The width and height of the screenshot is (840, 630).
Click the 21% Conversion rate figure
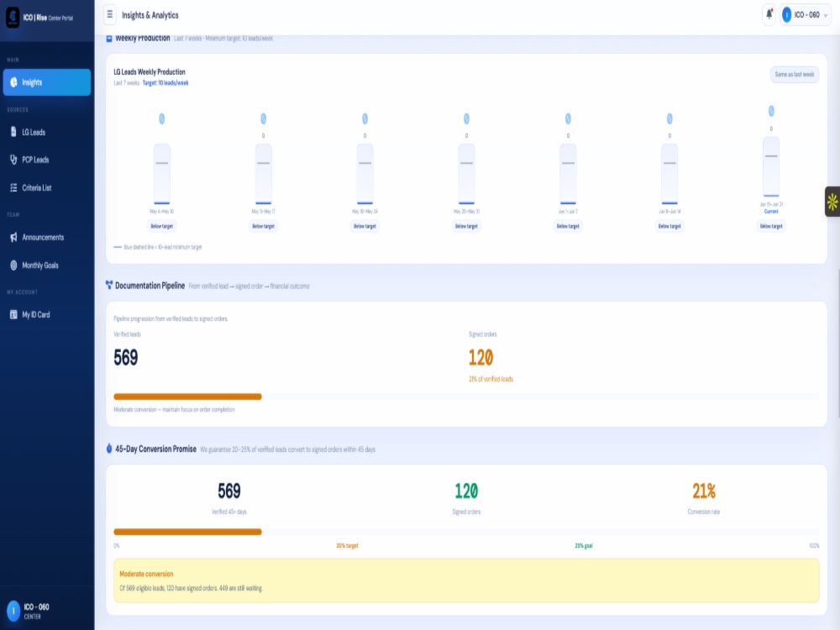coord(704,491)
